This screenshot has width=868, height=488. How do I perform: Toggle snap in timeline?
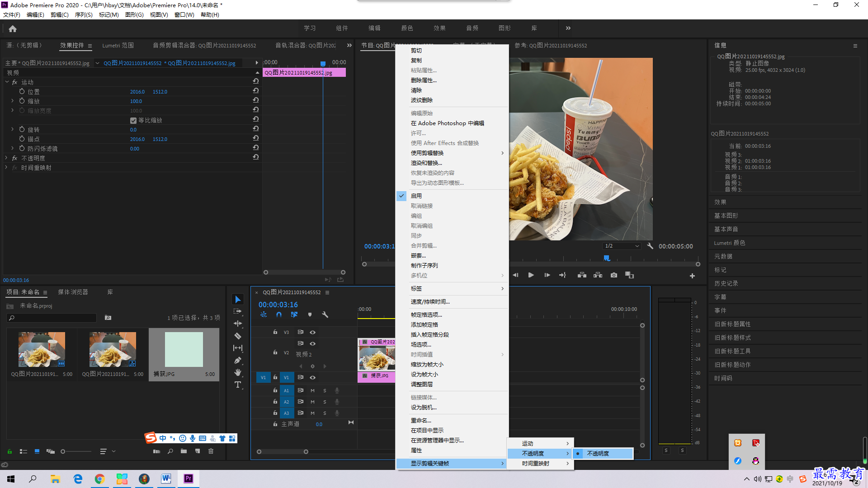279,314
